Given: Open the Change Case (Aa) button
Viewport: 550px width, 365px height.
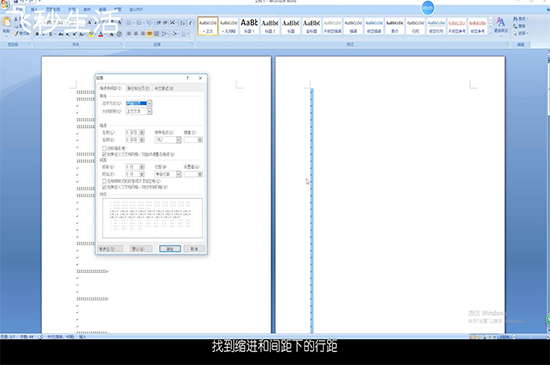Looking at the screenshot, I should pyautogui.click(x=82, y=34).
